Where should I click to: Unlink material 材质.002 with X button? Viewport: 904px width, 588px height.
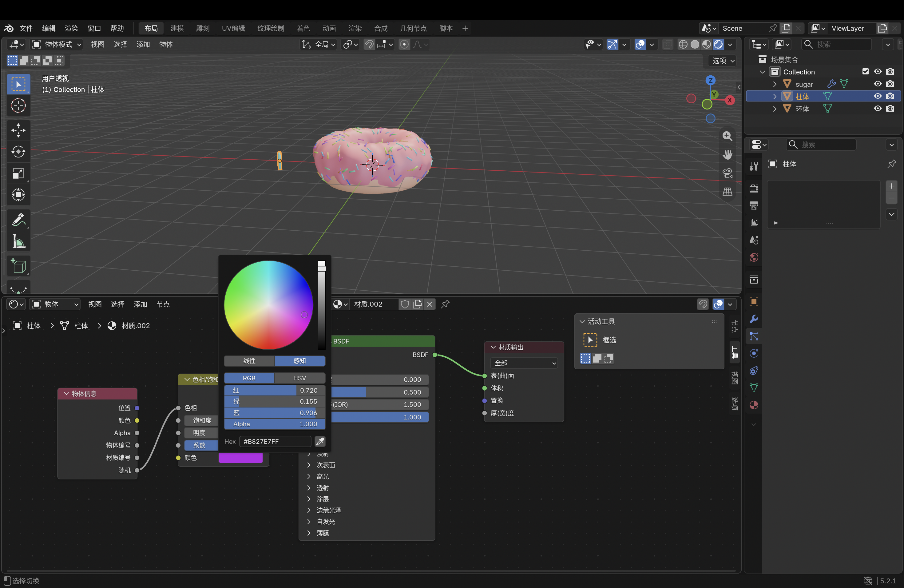pyautogui.click(x=430, y=304)
